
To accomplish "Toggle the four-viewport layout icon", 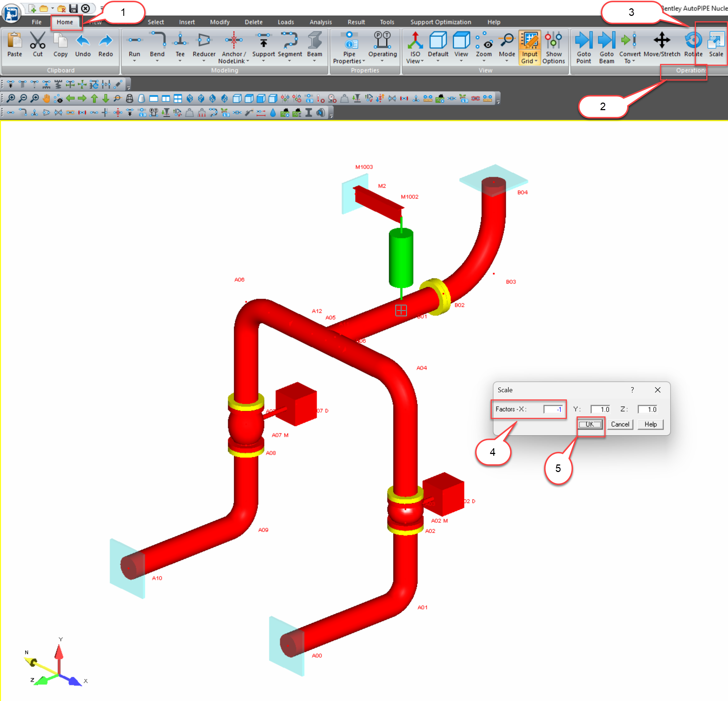I will coord(177,98).
